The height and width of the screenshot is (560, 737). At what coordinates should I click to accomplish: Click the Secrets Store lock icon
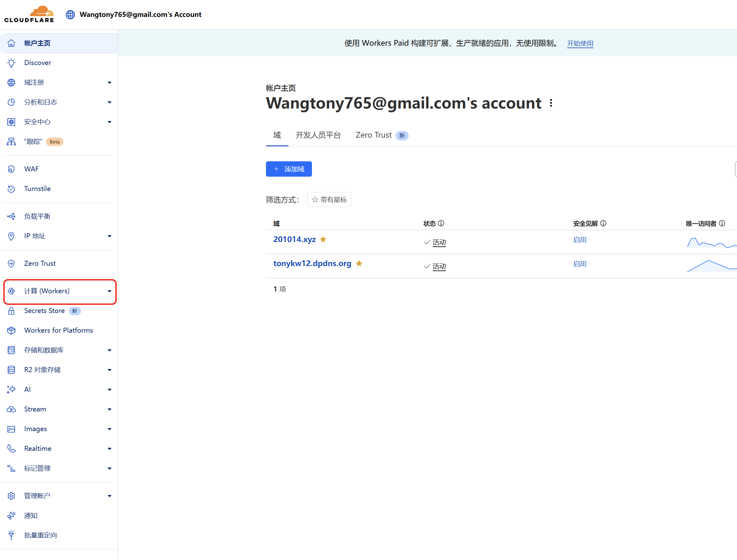coord(11,311)
